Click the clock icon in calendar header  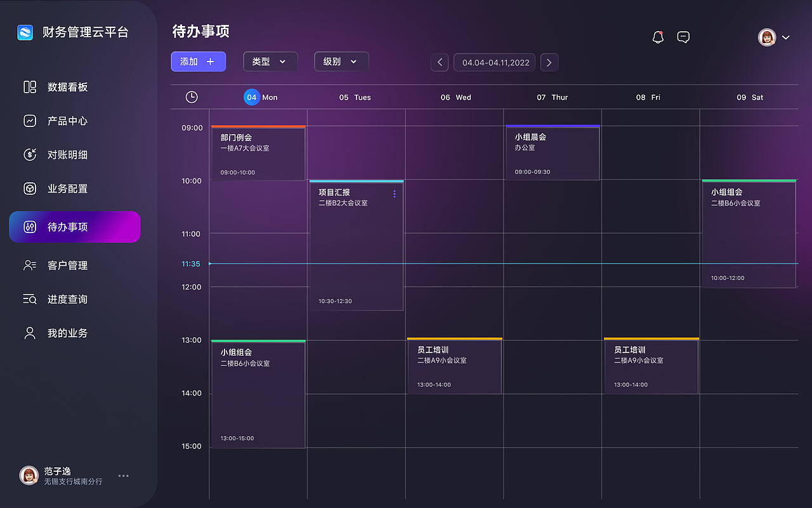(192, 97)
